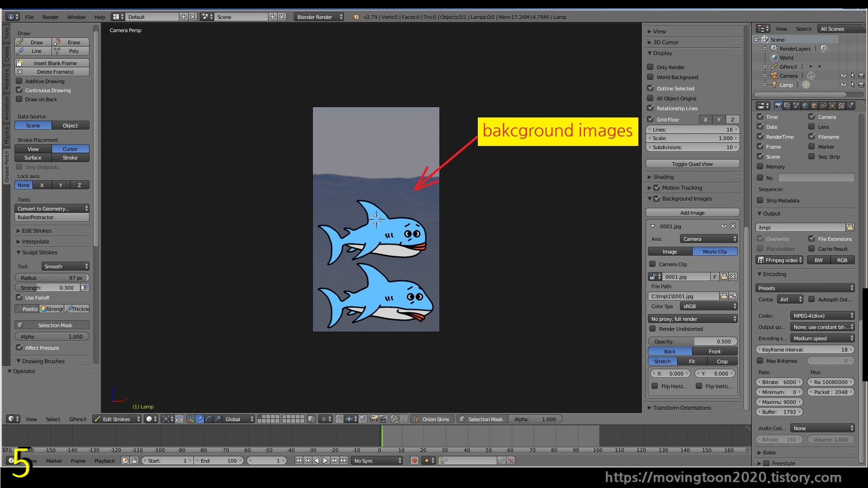Open the Render Layers properties tab
Screen dimensions: 868x488
click(787, 106)
